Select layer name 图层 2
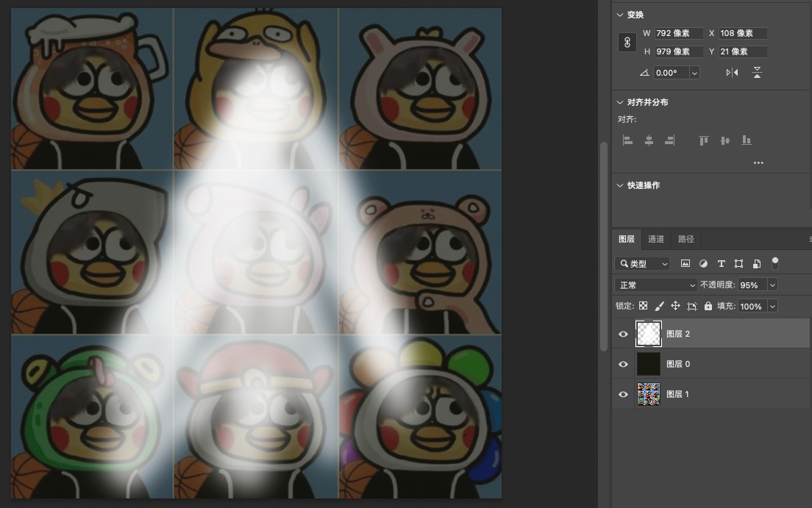The height and width of the screenshot is (508, 812). tap(678, 334)
